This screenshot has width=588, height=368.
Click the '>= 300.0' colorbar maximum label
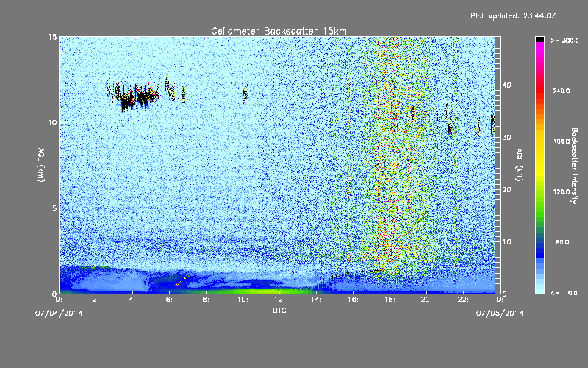(x=564, y=40)
